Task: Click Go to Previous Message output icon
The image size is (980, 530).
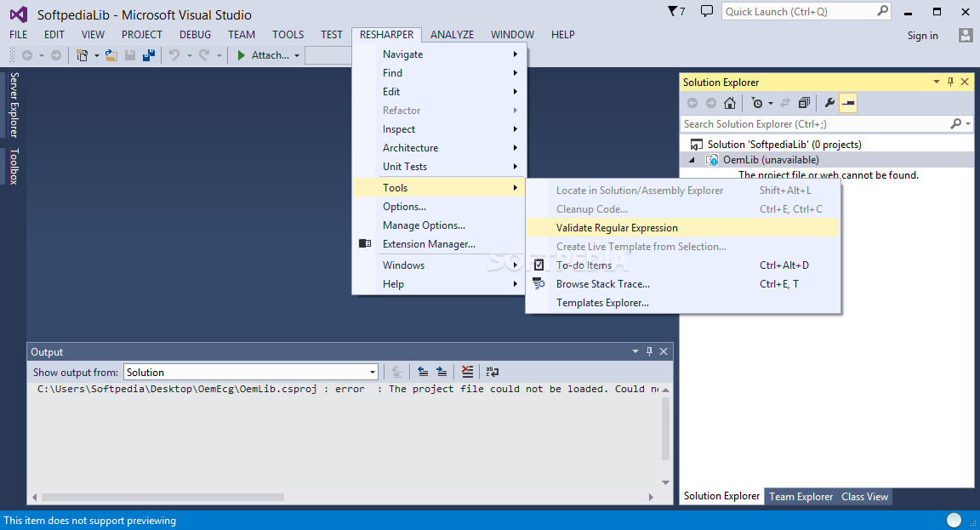Action: (x=423, y=372)
